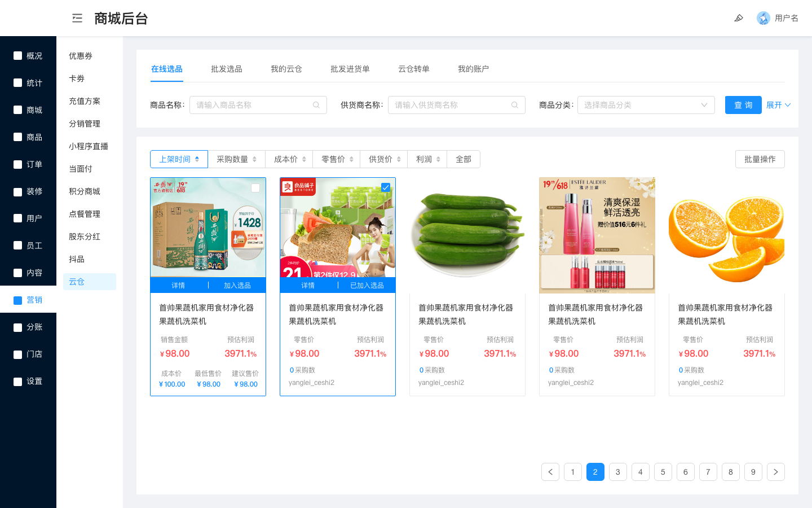The height and width of the screenshot is (508, 812).
Task: Select 优惠券 in the submenu
Action: (81, 56)
